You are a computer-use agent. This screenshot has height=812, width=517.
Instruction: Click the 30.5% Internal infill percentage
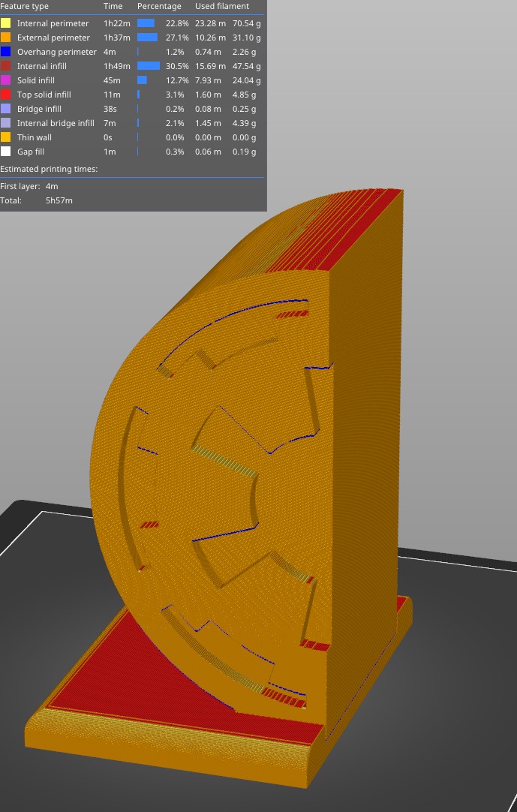[x=177, y=66]
